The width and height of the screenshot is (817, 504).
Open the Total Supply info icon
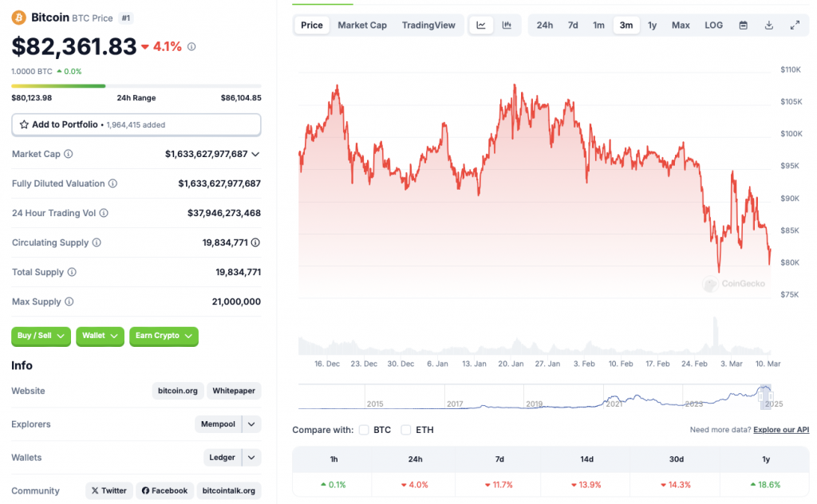coord(72,272)
